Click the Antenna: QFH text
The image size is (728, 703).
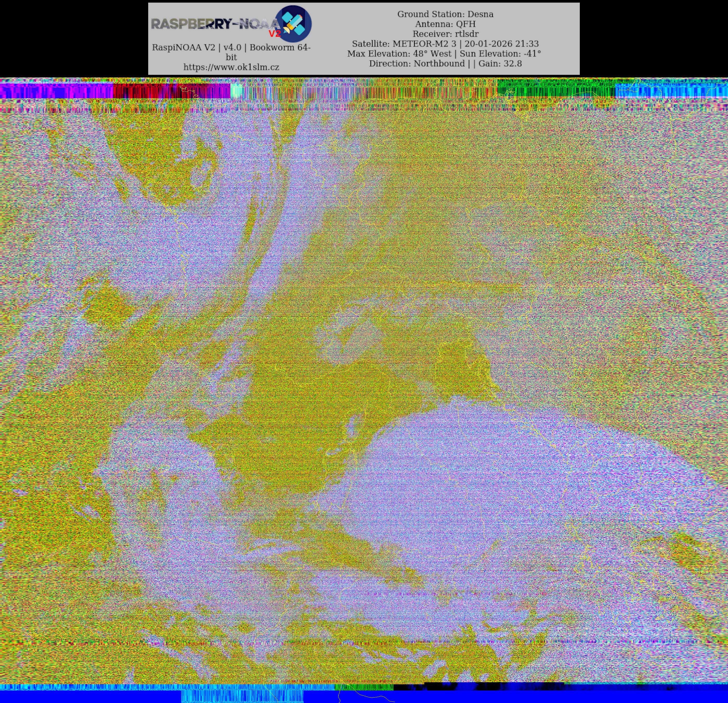point(445,24)
